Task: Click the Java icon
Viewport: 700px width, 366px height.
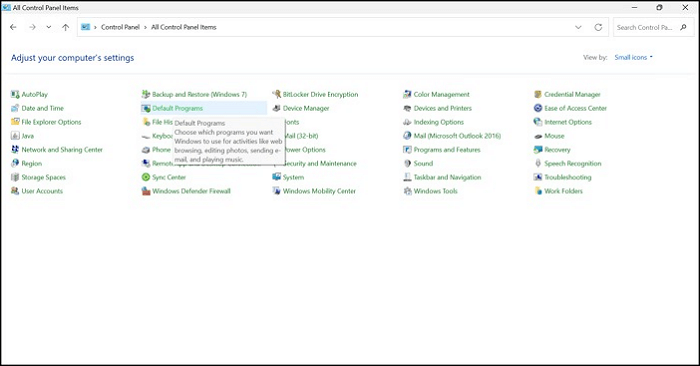Action: (x=15, y=136)
